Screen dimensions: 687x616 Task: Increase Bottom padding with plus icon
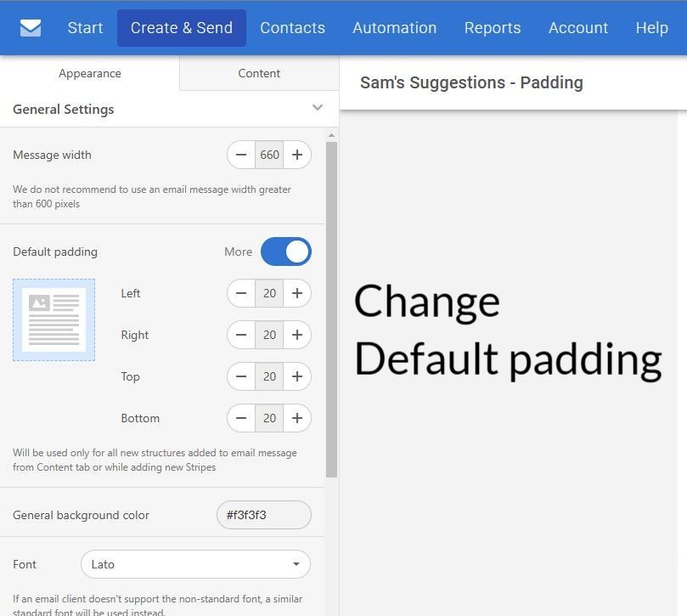pos(297,418)
